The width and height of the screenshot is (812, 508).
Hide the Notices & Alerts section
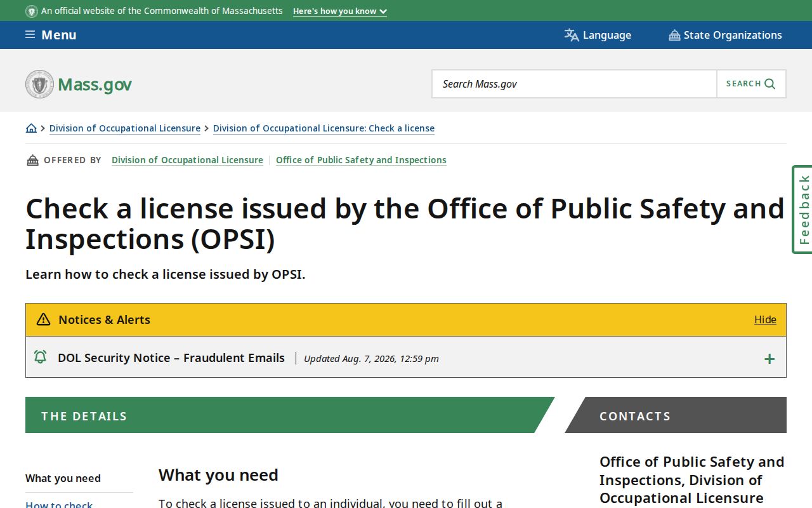[x=765, y=319]
